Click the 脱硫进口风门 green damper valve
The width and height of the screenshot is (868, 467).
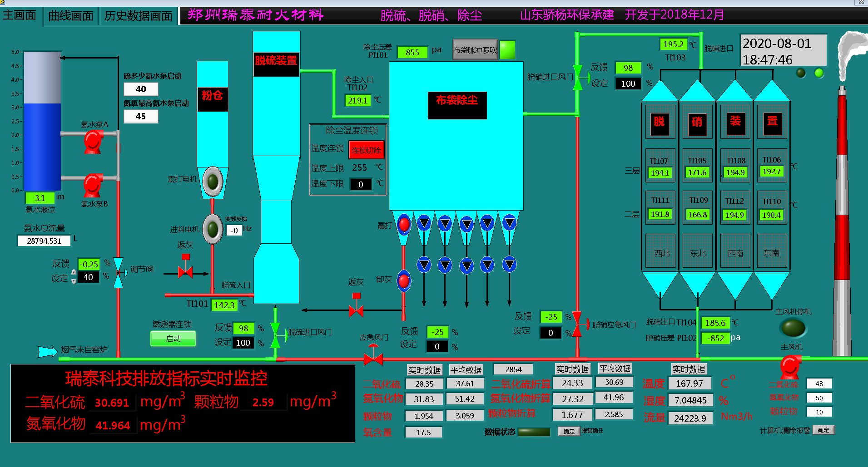pos(275,335)
